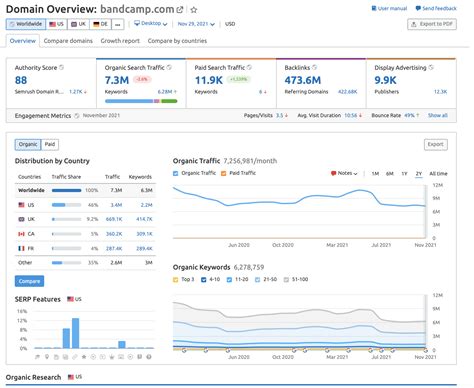Open the User manual book icon link
Image resolution: width=474 pixels, height=388 pixels.
[x=374, y=8]
